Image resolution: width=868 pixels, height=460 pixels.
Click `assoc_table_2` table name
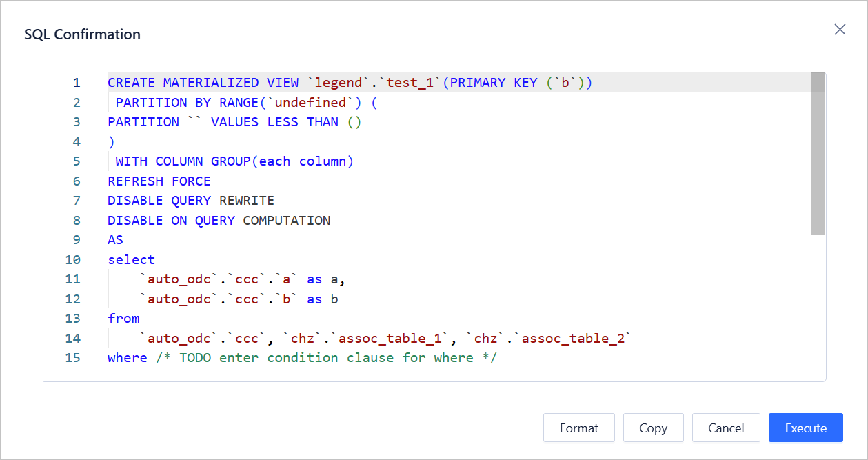click(x=577, y=339)
